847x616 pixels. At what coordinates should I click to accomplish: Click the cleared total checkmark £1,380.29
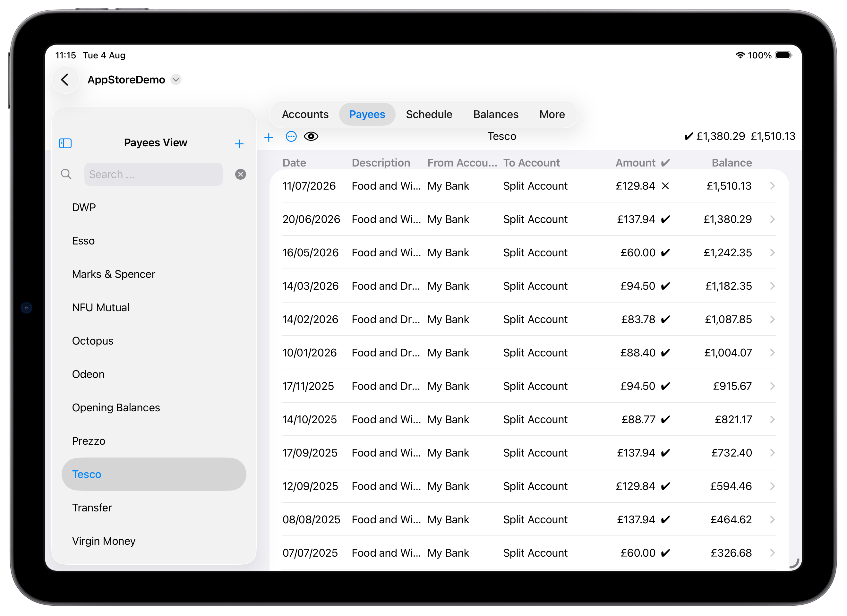[x=714, y=136]
